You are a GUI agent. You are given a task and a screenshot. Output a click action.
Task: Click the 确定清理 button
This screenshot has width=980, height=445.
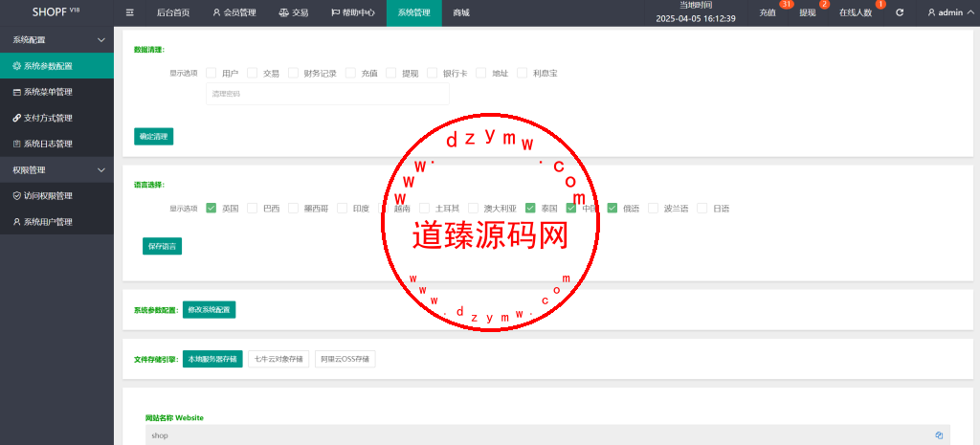[x=154, y=136]
